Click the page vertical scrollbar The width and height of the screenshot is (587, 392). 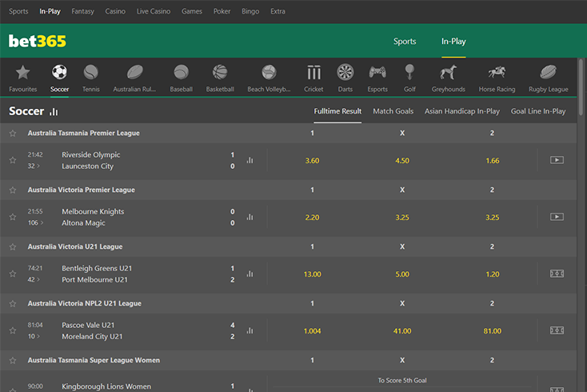pyautogui.click(x=581, y=88)
